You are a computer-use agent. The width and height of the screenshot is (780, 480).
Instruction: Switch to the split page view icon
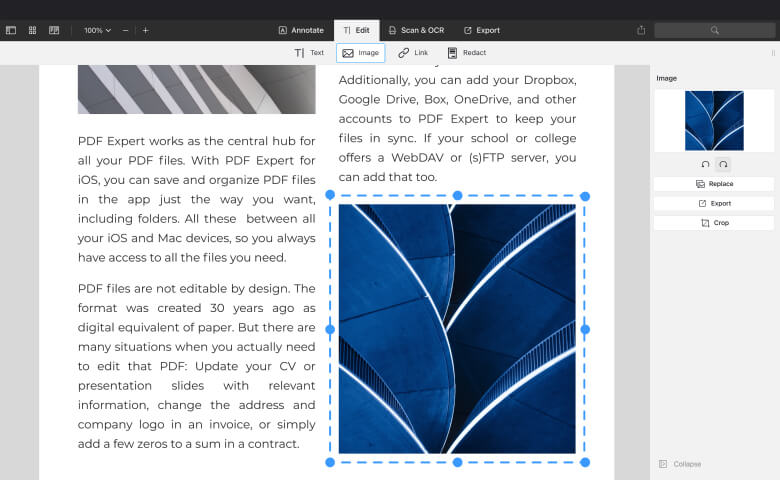click(x=54, y=30)
